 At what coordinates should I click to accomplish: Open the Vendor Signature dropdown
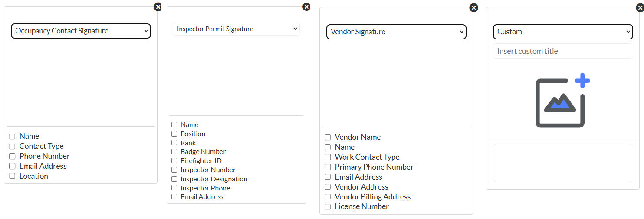pyautogui.click(x=396, y=32)
